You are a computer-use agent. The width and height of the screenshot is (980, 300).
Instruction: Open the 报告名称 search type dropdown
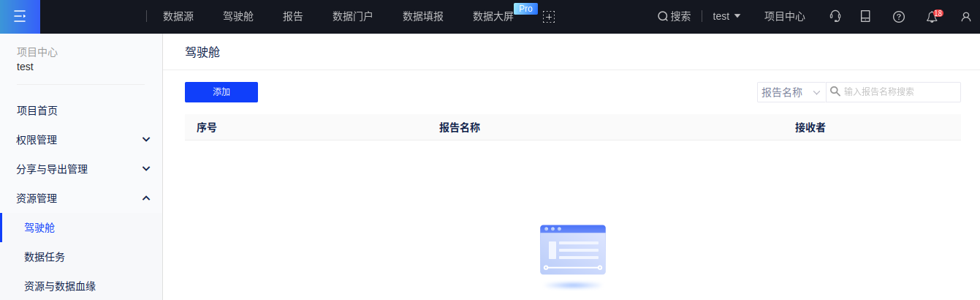791,92
